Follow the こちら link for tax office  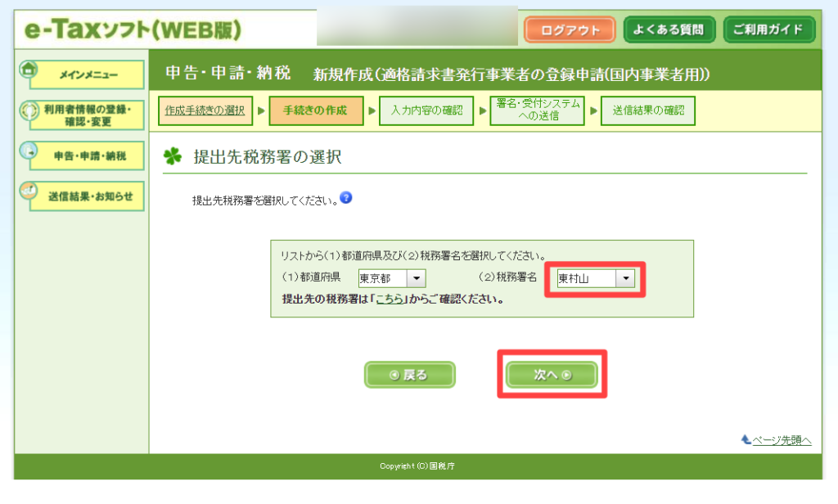coord(391,299)
